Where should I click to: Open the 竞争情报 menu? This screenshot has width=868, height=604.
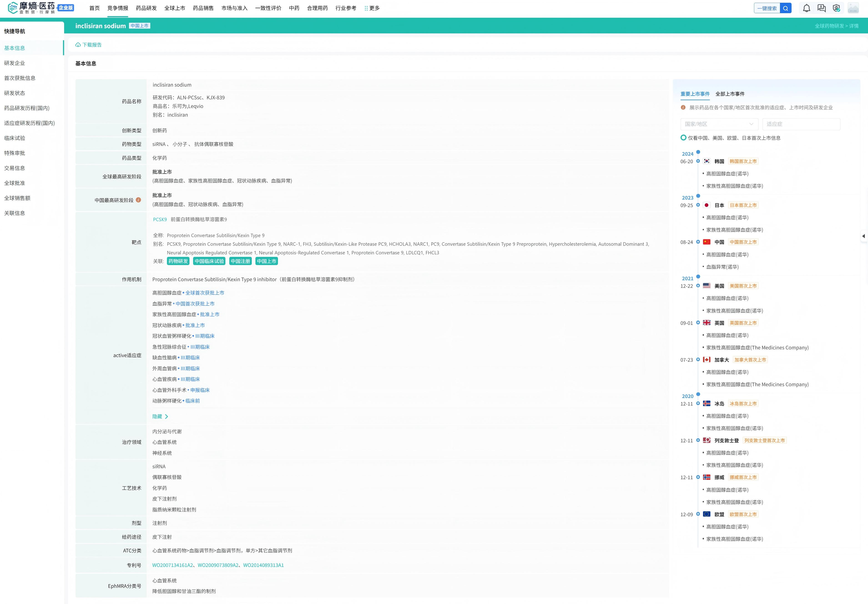point(118,8)
